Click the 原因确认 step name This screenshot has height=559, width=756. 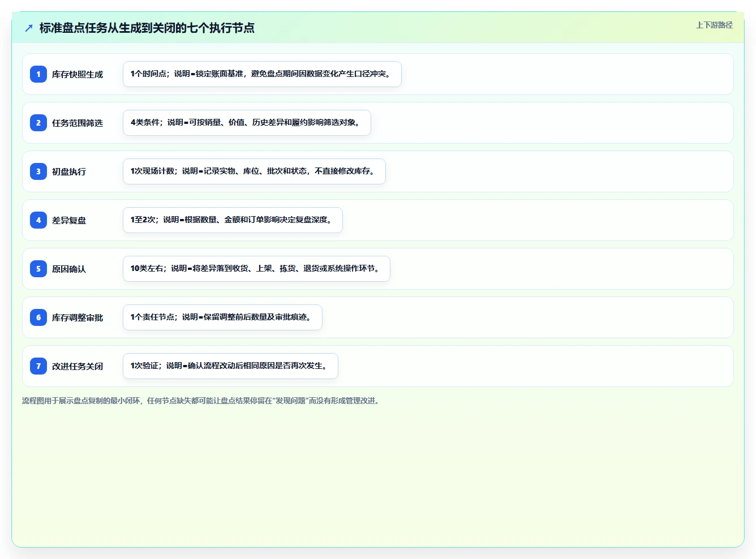tap(69, 269)
